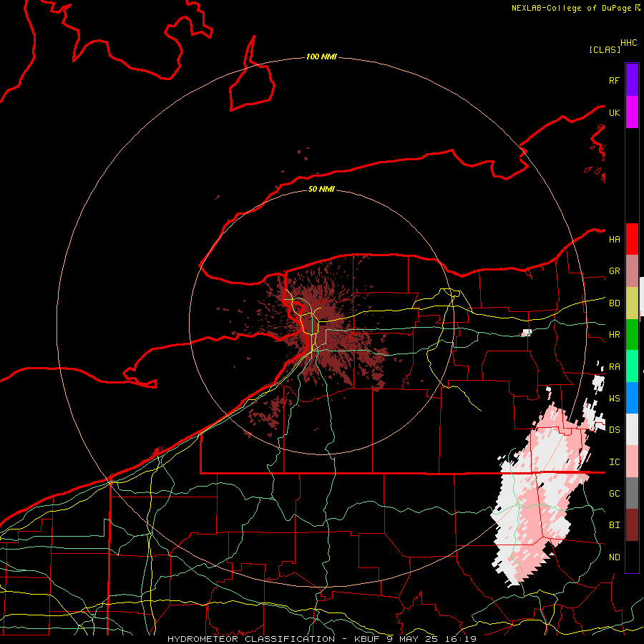The image size is (644, 644).
Task: Select the HA legend label
Action: 614,240
